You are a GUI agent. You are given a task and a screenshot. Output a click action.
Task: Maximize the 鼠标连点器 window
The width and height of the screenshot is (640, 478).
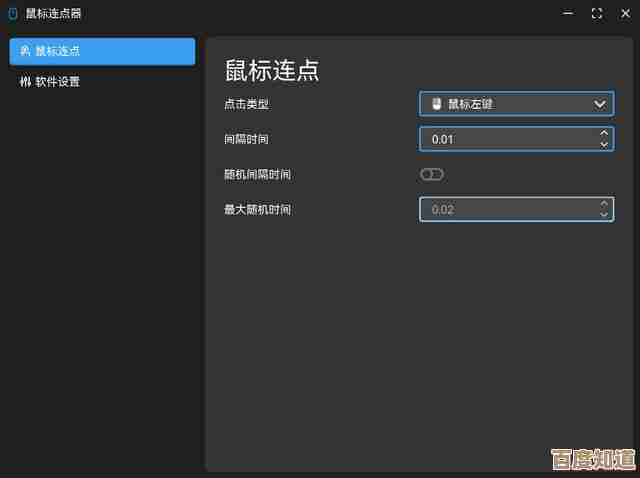pos(597,13)
